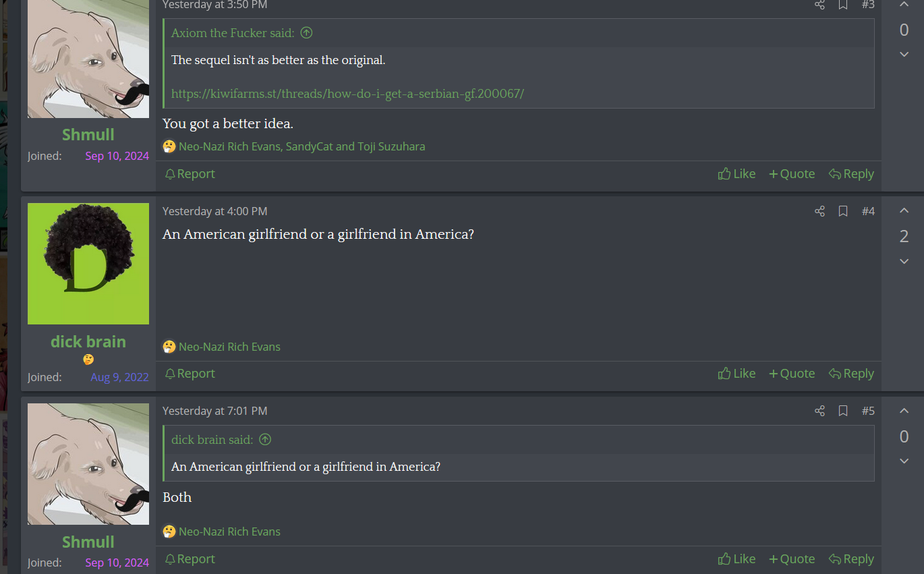The image size is (924, 574).
Task: Report post #4
Action: coord(190,374)
